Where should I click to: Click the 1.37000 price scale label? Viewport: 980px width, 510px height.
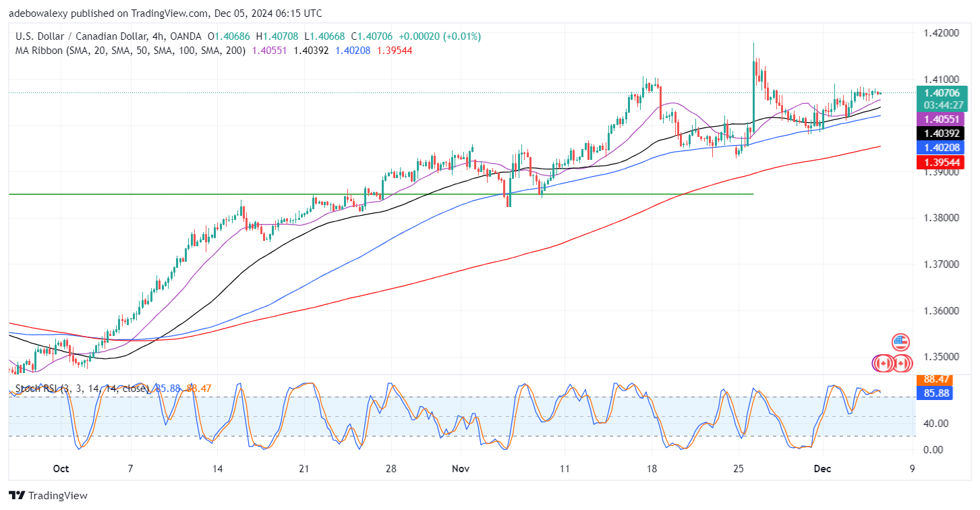coord(943,264)
